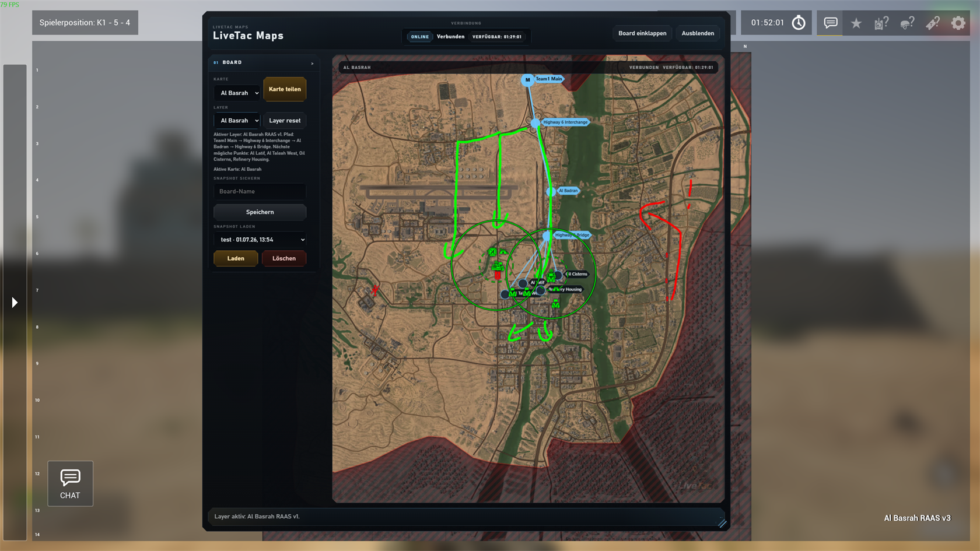The width and height of the screenshot is (980, 551).
Task: Select the Al Badran capture point node
Action: point(551,191)
